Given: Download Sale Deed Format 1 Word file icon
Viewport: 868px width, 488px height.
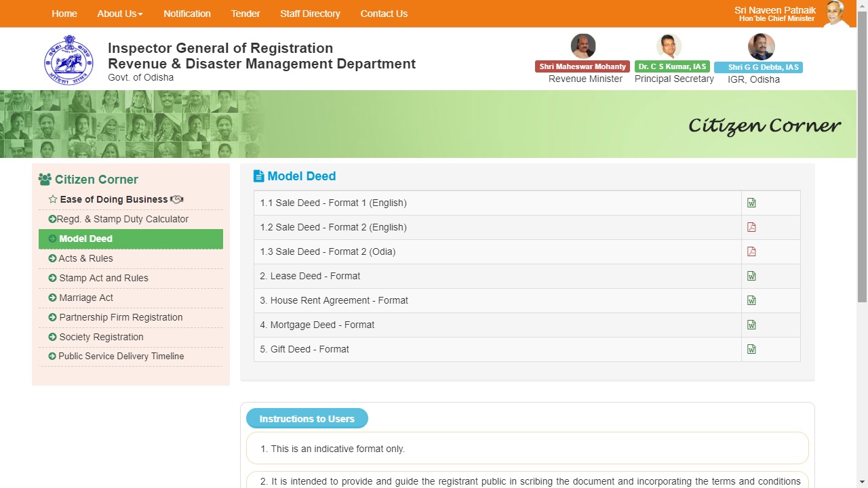Looking at the screenshot, I should point(751,203).
